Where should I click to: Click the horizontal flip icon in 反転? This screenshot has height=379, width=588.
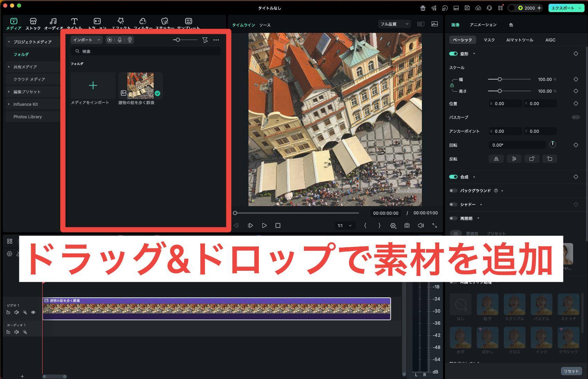pos(496,159)
